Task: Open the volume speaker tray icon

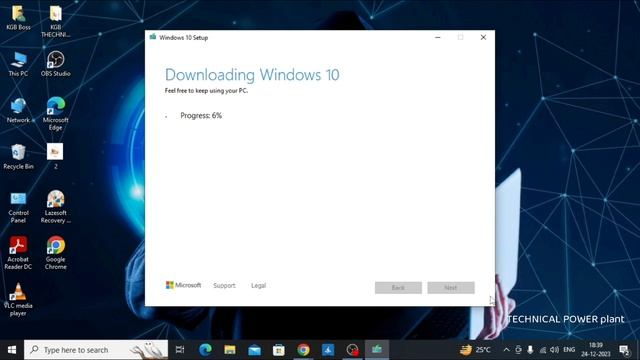Action: tap(554, 350)
